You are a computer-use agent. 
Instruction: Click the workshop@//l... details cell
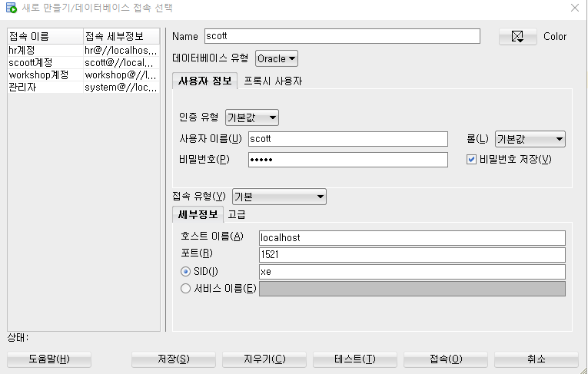[121, 75]
